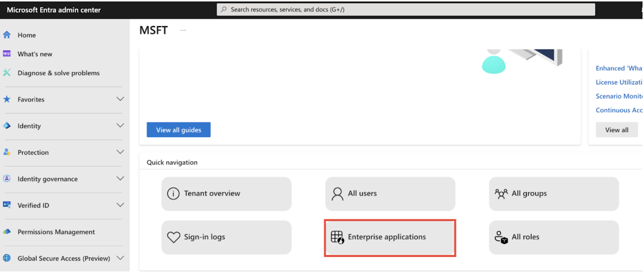This screenshot has height=280, width=644.
Task: Open the Identity menu item
Action: [29, 126]
